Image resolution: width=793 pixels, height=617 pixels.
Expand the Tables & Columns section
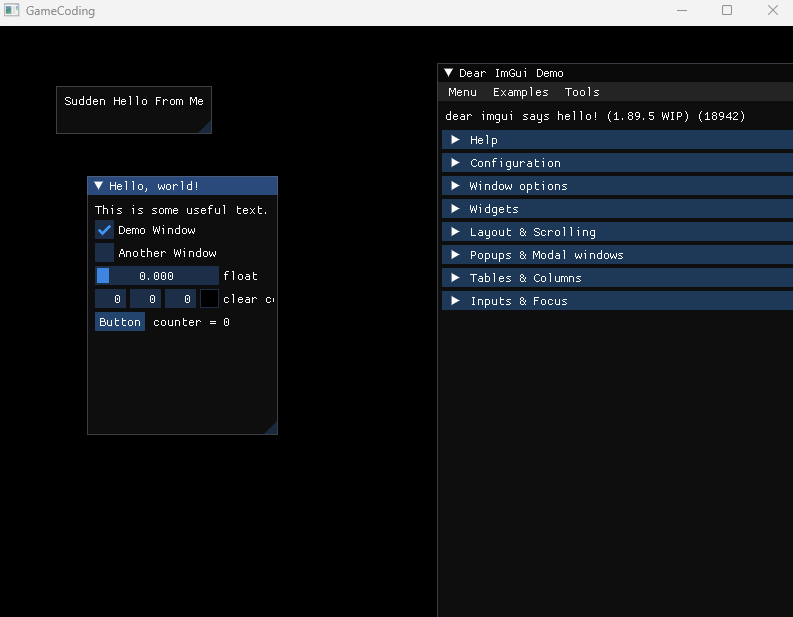coord(618,278)
